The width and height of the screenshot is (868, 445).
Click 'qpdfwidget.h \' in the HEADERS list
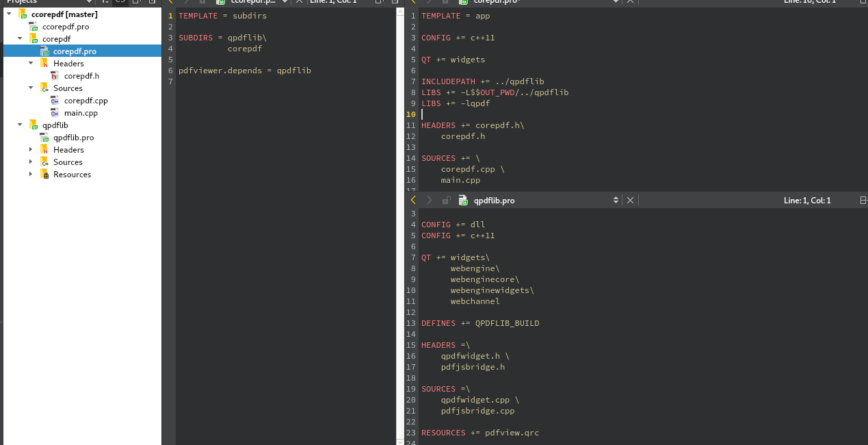coord(475,356)
